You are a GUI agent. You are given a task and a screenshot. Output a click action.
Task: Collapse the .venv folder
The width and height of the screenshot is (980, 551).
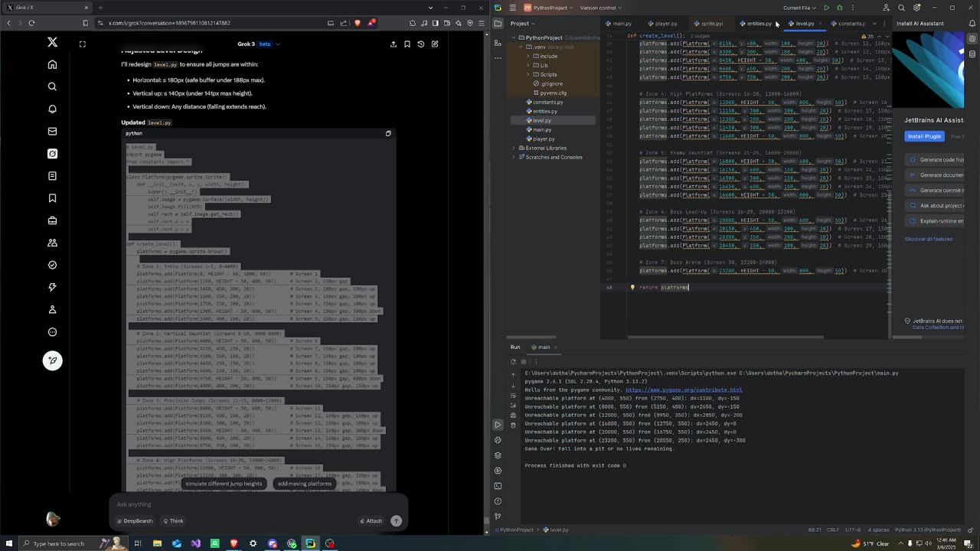521,47
